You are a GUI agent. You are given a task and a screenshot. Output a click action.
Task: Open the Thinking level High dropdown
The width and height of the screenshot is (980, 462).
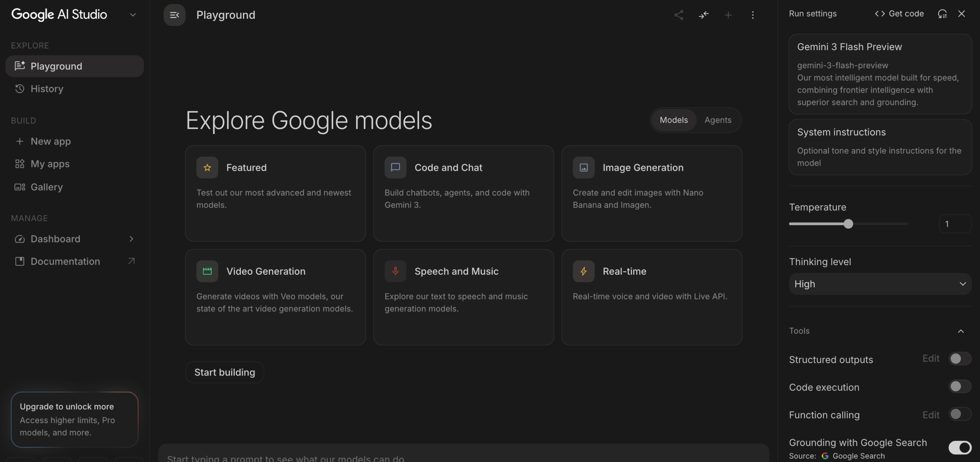880,284
